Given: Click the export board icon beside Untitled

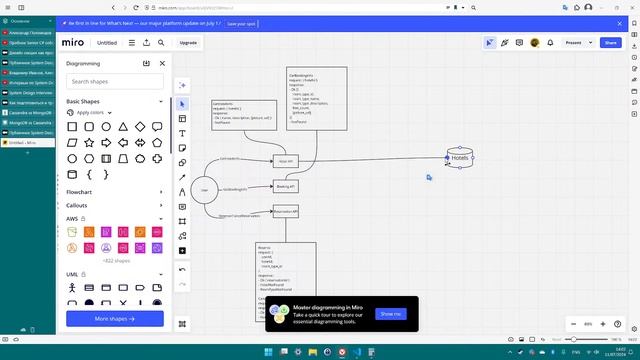Looking at the screenshot, I should pos(146,42).
